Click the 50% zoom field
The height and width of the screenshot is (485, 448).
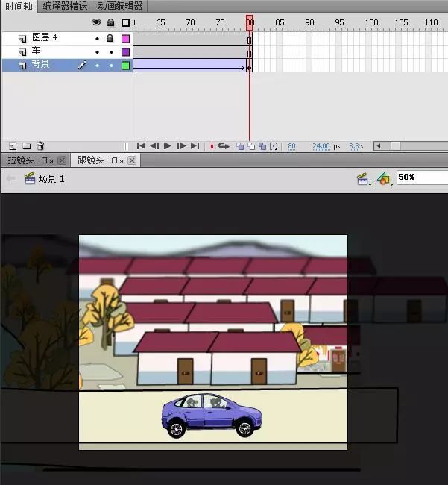pyautogui.click(x=422, y=178)
